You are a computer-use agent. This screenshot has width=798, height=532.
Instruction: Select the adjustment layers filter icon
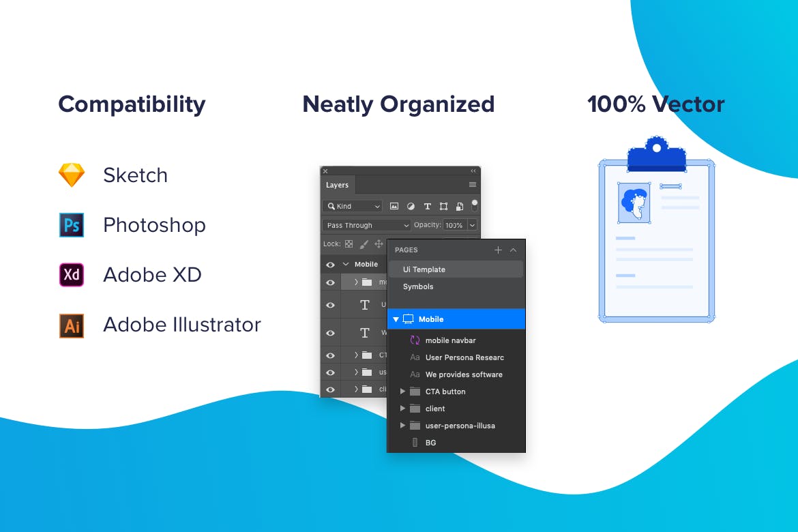pyautogui.click(x=412, y=207)
